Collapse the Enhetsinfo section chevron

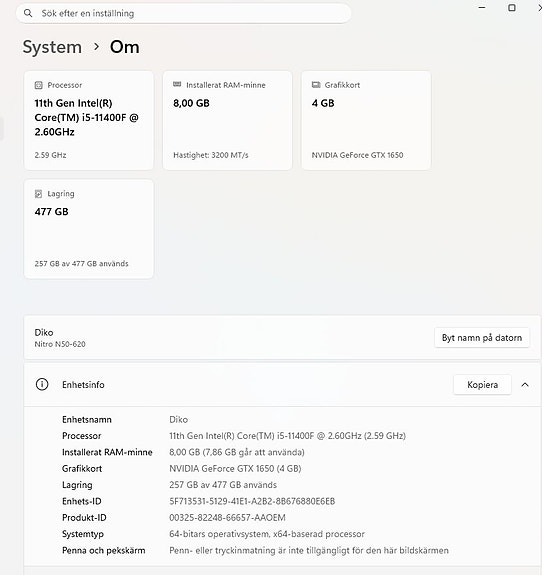pyautogui.click(x=525, y=385)
